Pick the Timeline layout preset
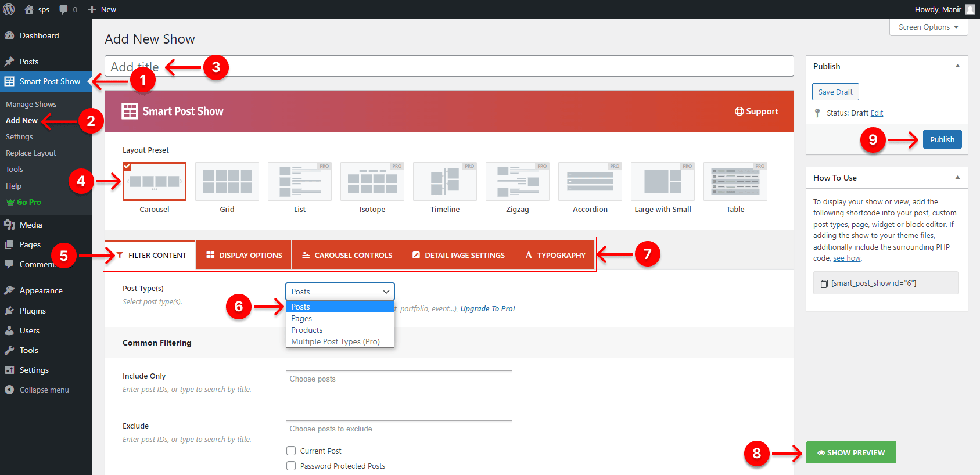980x475 pixels. coord(445,181)
